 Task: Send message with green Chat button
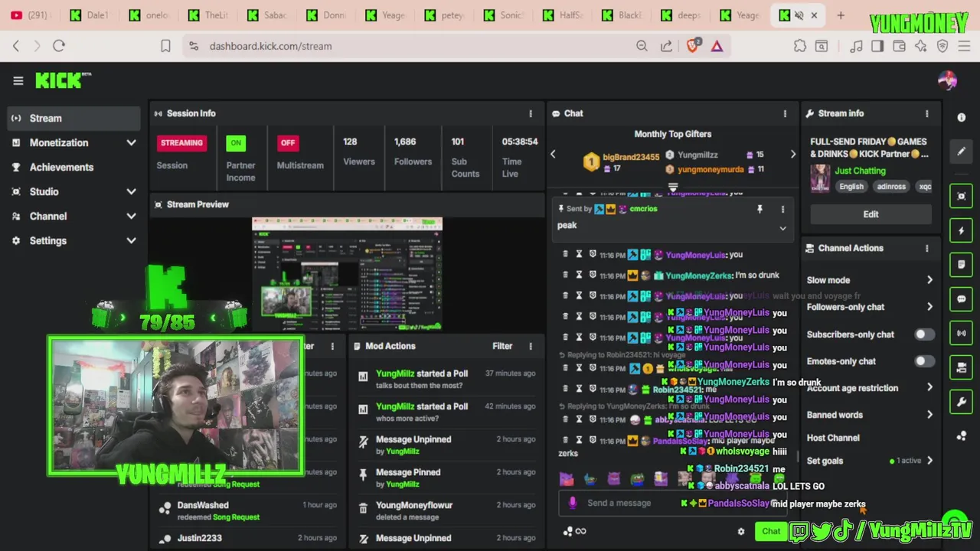[x=771, y=531]
